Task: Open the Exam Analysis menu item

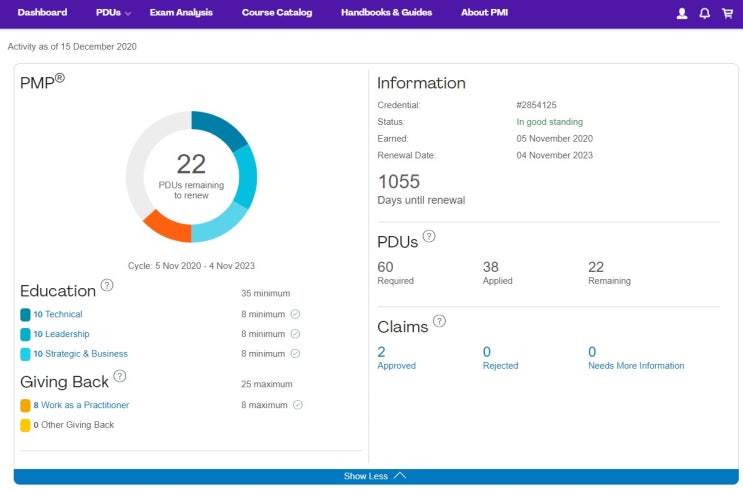Action: pos(181,13)
